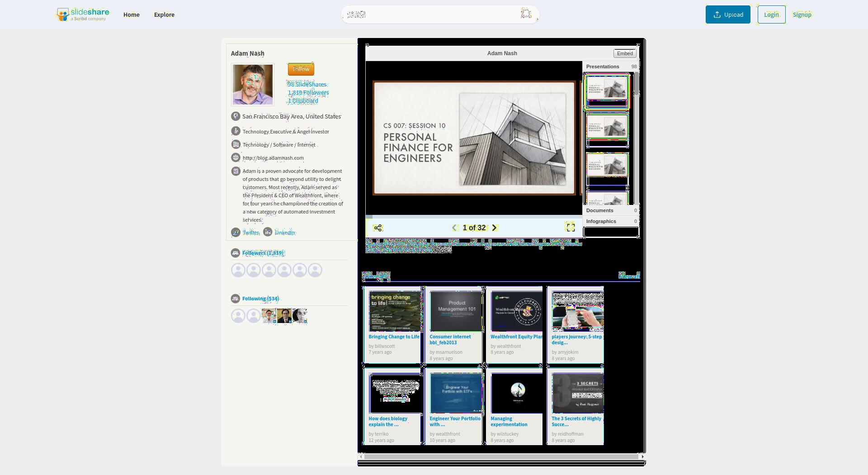Click the slide caption link under player

pyautogui.click(x=473, y=246)
